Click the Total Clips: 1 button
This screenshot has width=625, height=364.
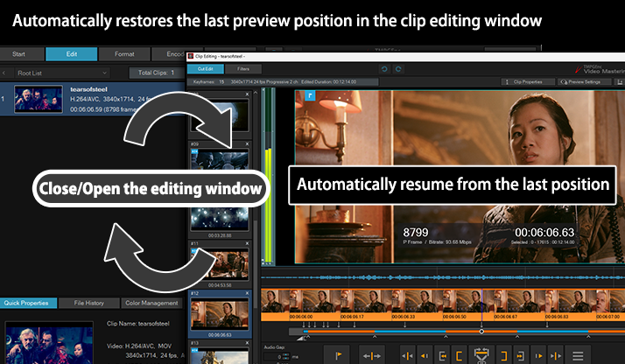156,73
